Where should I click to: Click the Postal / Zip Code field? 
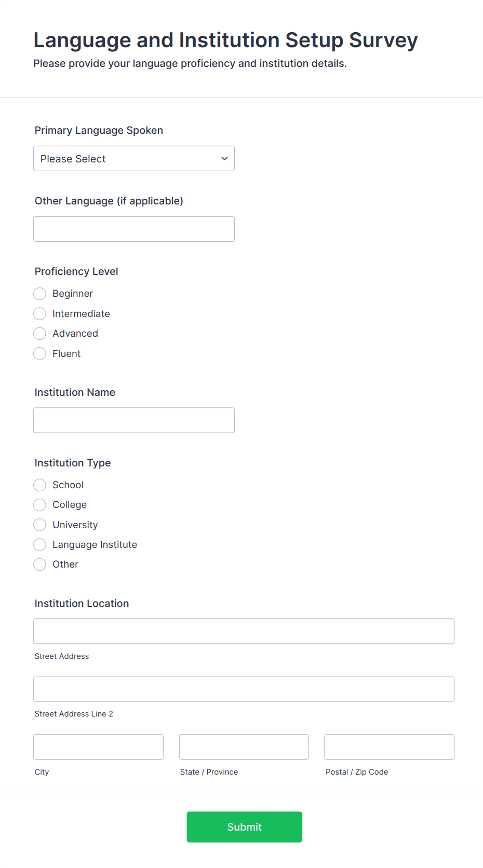coord(389,747)
